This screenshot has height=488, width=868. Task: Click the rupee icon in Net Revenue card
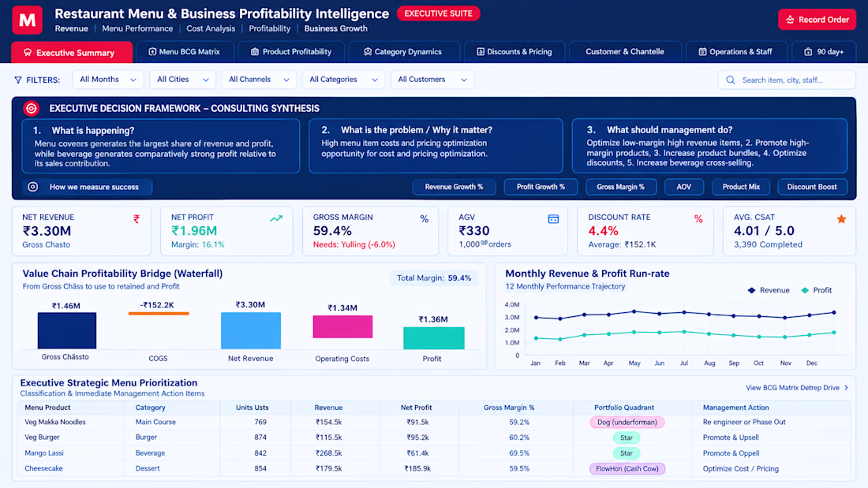point(137,219)
